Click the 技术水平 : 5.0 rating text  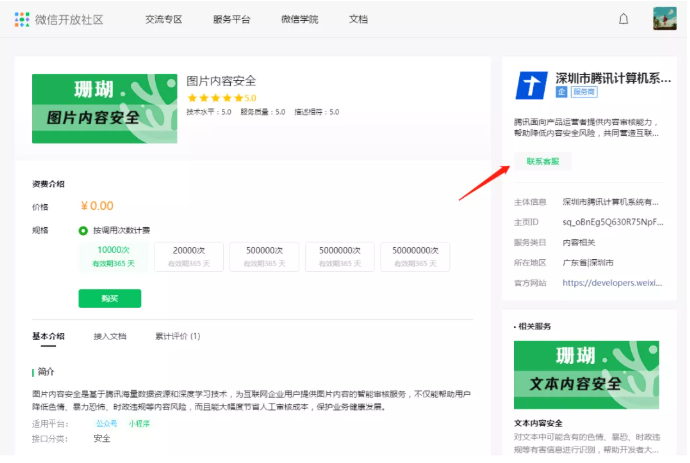(209, 112)
